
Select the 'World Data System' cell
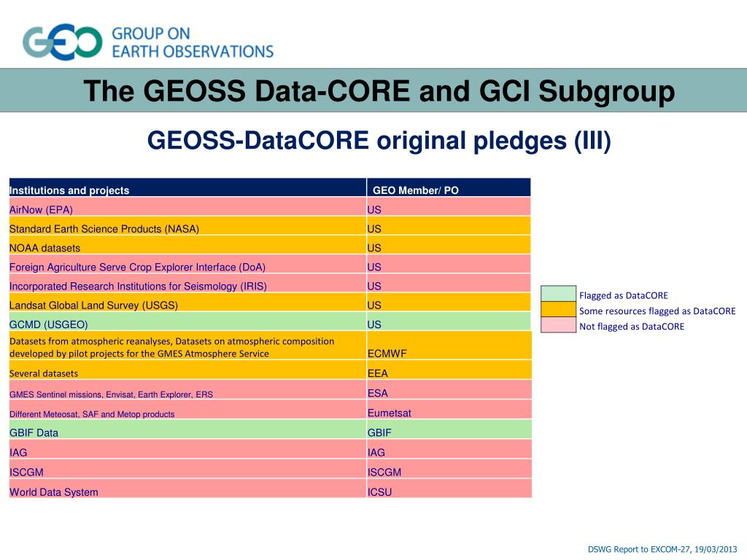pyautogui.click(x=187, y=489)
